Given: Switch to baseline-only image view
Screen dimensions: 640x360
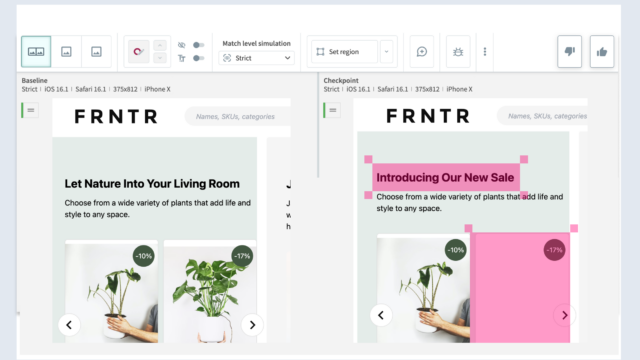Looking at the screenshot, I should click(x=66, y=51).
